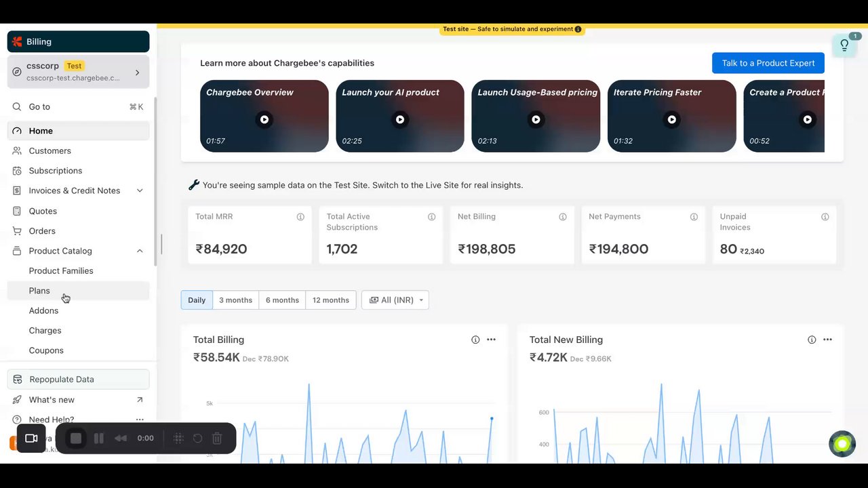Open Quotes in sidebar

point(78,211)
